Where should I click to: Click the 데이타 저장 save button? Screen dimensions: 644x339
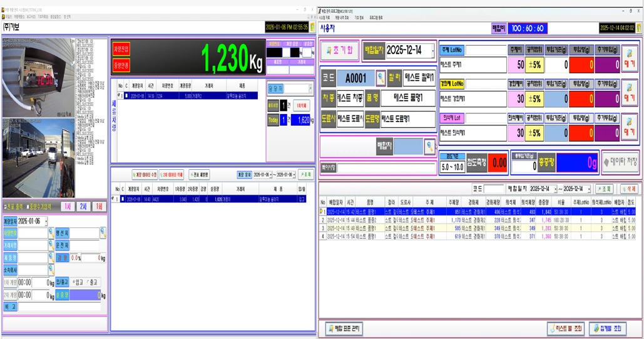tap(621, 162)
